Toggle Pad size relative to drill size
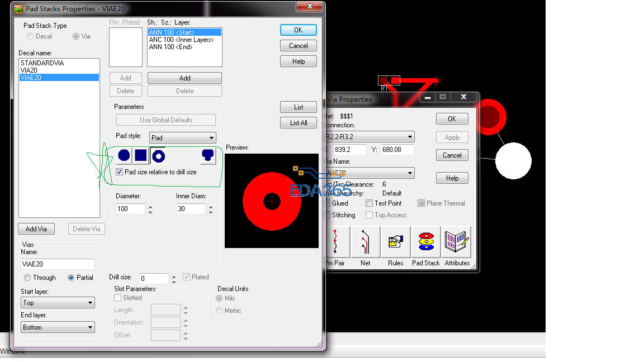The image size is (644, 362). pos(120,172)
